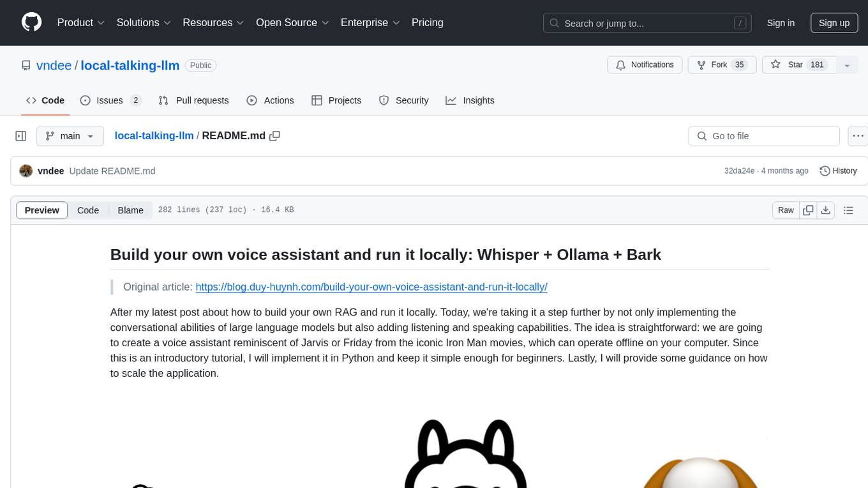Viewport: 868px width, 488px height.
Task: Open local-talking-llm breadcrumb link
Action: click(x=154, y=135)
